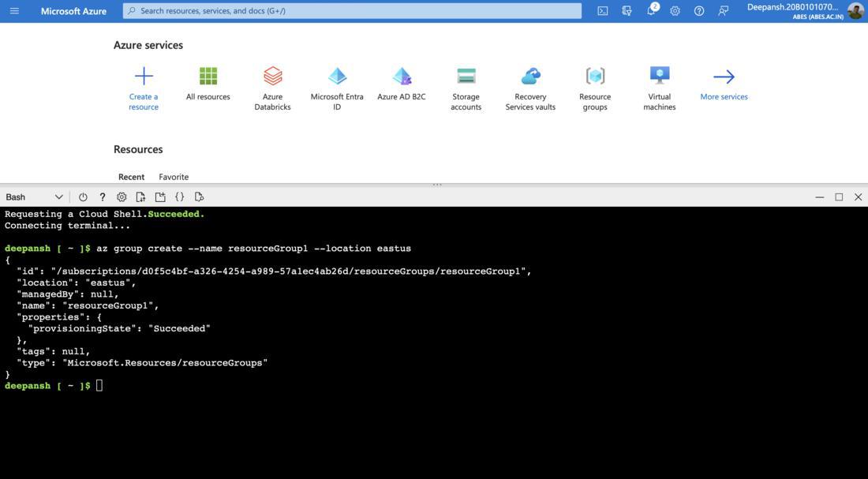868x479 pixels.
Task: Open All resources service icon
Action: [x=208, y=76]
